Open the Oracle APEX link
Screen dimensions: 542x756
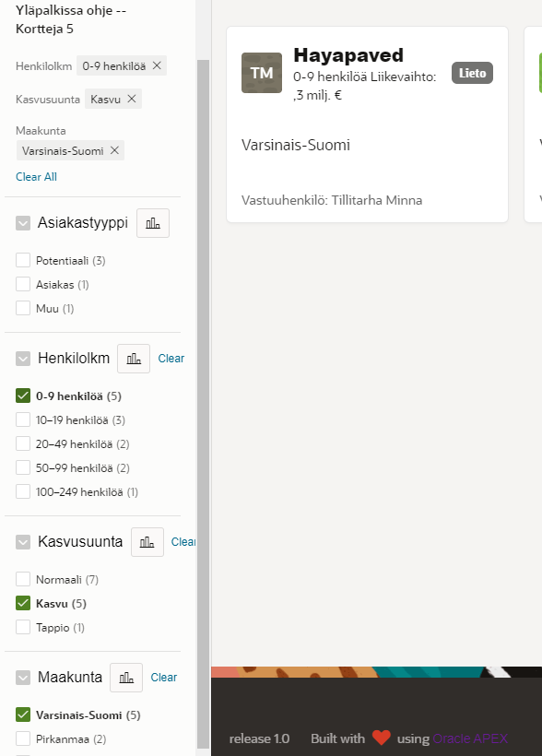tap(470, 738)
